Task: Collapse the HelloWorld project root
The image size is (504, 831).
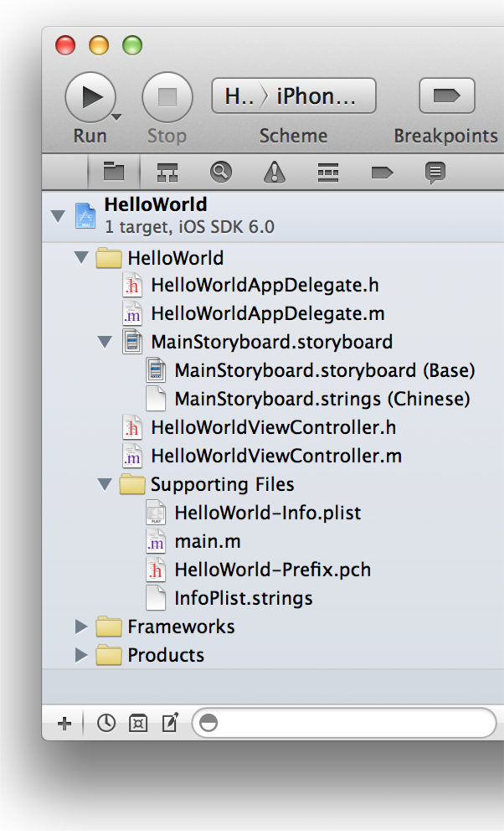Action: pos(58,216)
